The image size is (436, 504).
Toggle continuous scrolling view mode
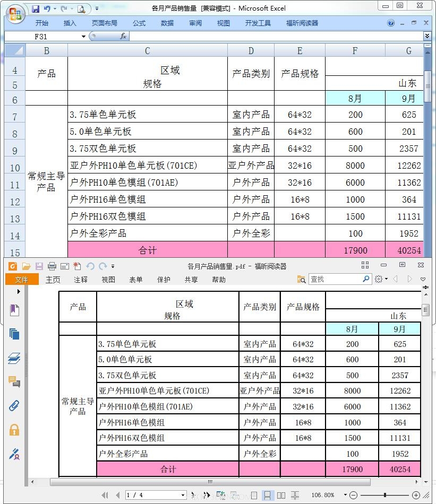pyautogui.click(x=267, y=494)
